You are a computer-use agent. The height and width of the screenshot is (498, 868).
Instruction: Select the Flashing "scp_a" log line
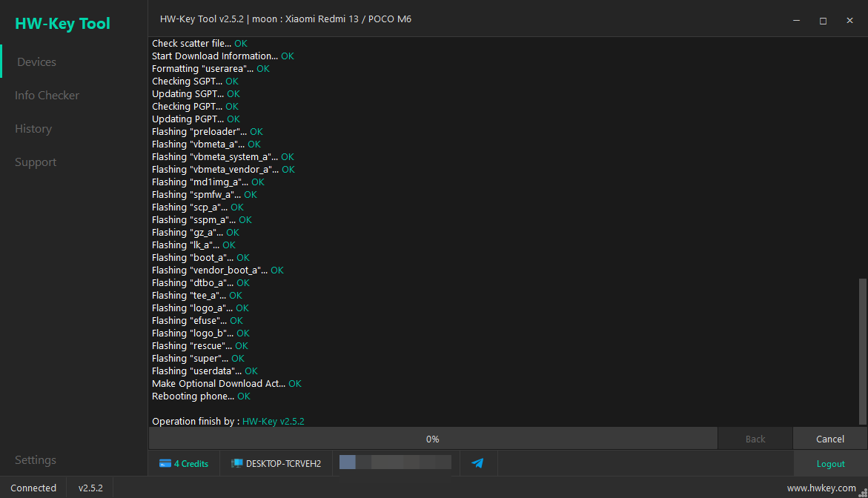[198, 207]
